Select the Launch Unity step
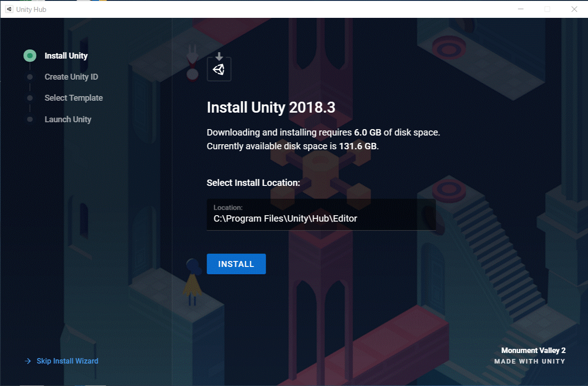This screenshot has height=386, width=588. coord(68,120)
